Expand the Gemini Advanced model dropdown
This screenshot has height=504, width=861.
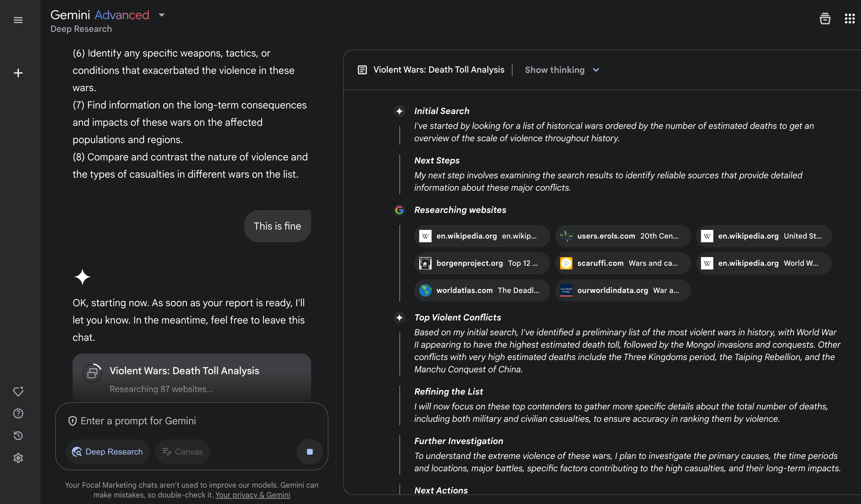tap(162, 15)
